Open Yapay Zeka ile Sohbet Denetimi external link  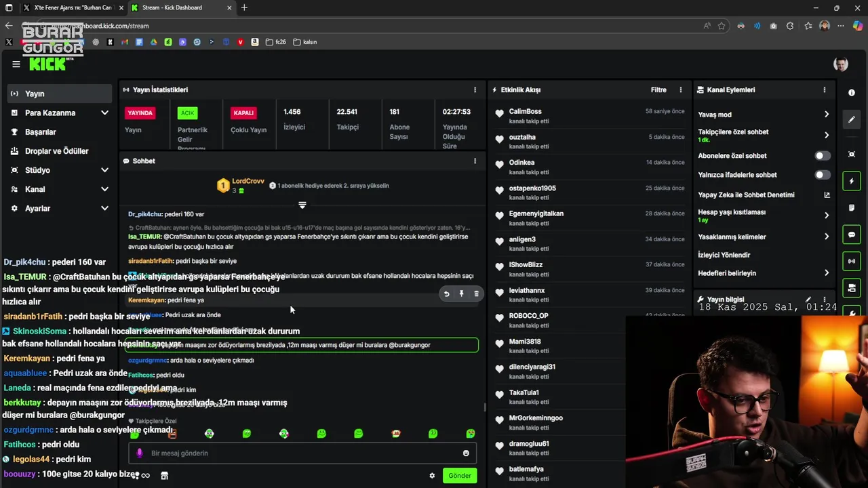pos(827,195)
